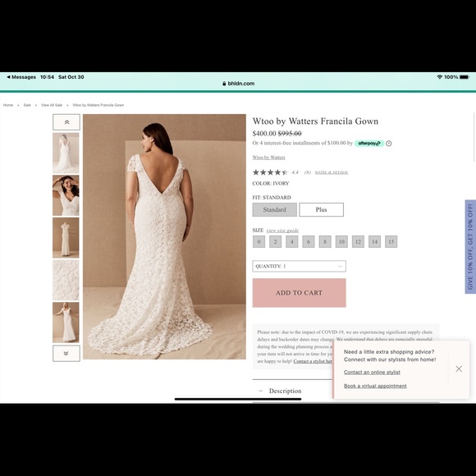Click Contact an online stylist link
476x476 pixels.
(372, 372)
